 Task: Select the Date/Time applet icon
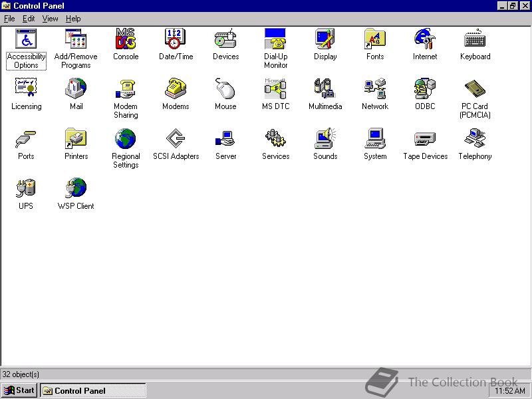click(x=176, y=39)
